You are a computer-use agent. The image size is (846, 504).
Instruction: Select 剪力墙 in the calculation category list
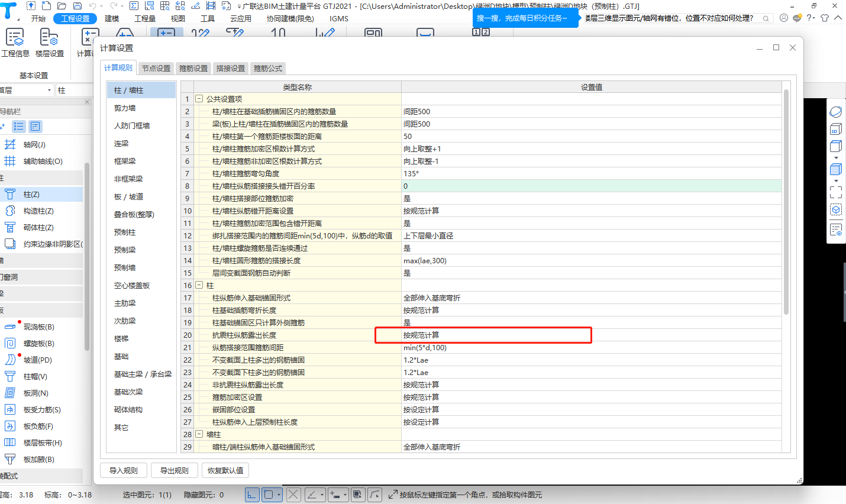coord(141,108)
